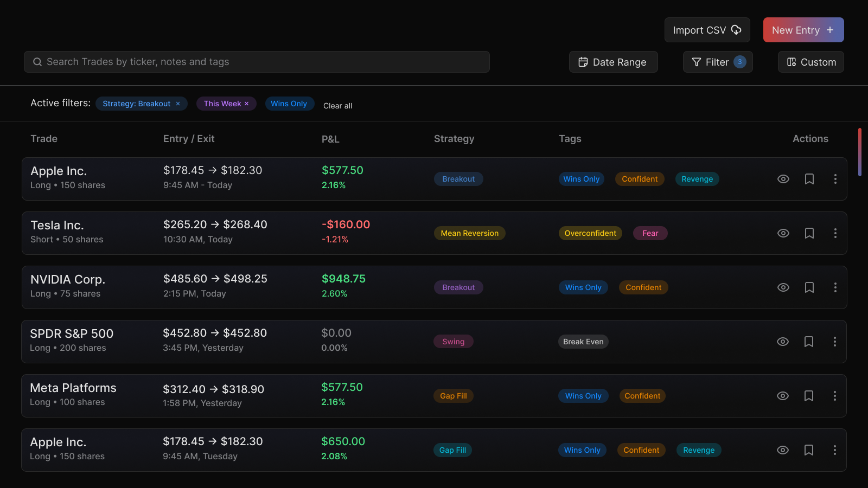Screen dimensions: 868x488
Task: Focus the Search Trades input field
Action: (x=257, y=62)
